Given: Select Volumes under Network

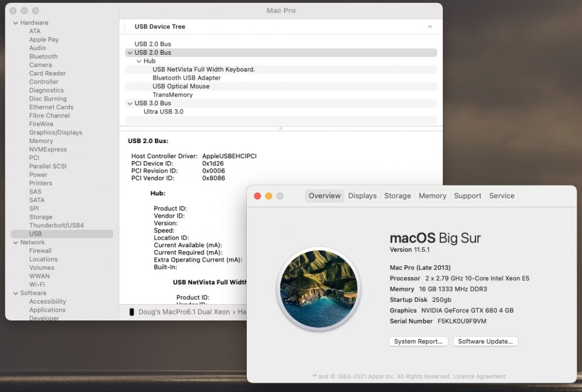Looking at the screenshot, I should tap(41, 268).
